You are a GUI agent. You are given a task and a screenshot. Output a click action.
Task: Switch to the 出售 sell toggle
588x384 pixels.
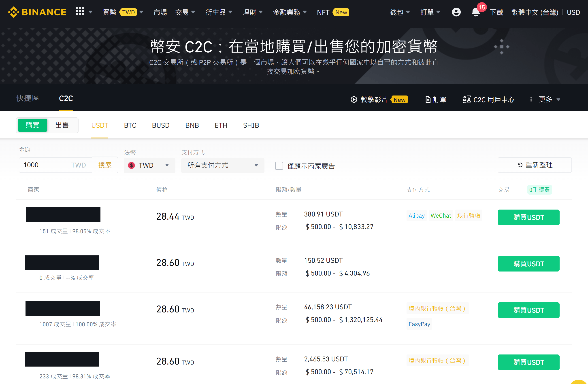click(62, 125)
